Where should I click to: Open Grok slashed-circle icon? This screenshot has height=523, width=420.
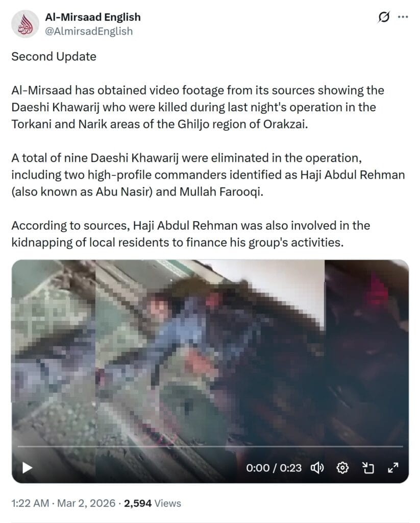tap(384, 17)
